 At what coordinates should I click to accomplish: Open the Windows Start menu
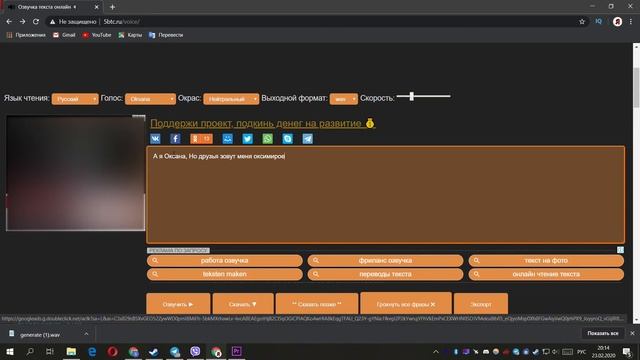(9, 351)
